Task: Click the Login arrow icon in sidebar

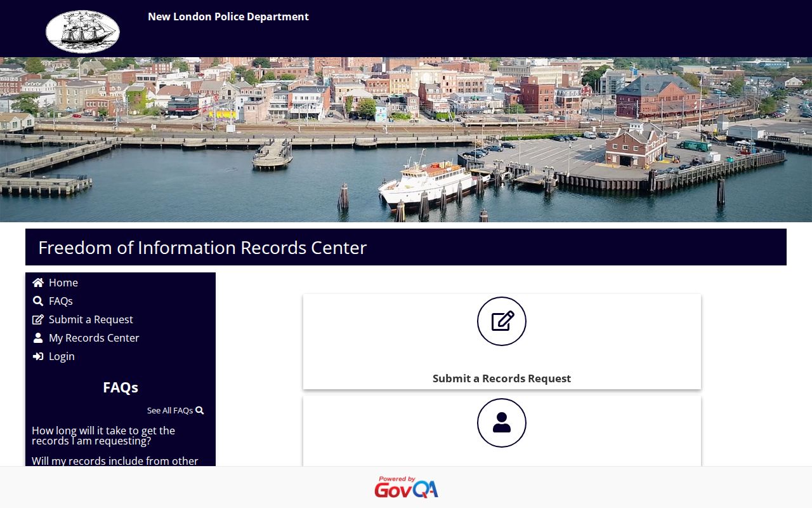Action: (38, 356)
